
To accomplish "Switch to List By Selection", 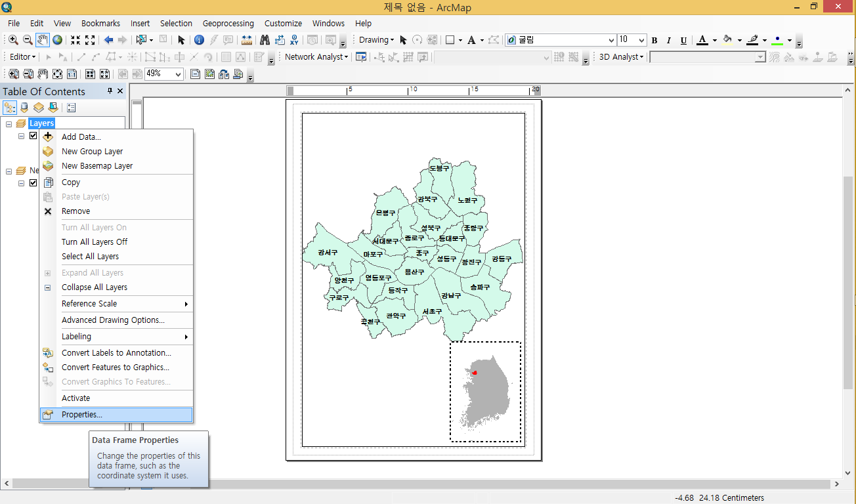I will point(53,108).
